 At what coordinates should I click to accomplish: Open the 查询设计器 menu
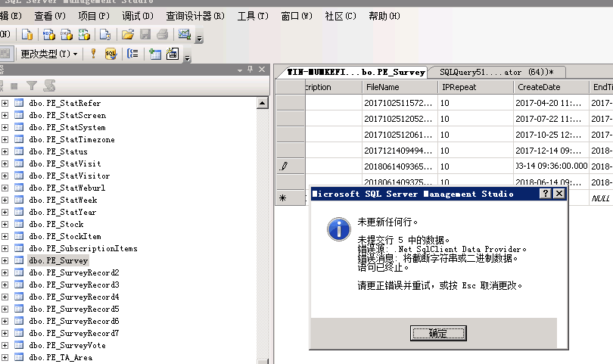click(x=195, y=16)
